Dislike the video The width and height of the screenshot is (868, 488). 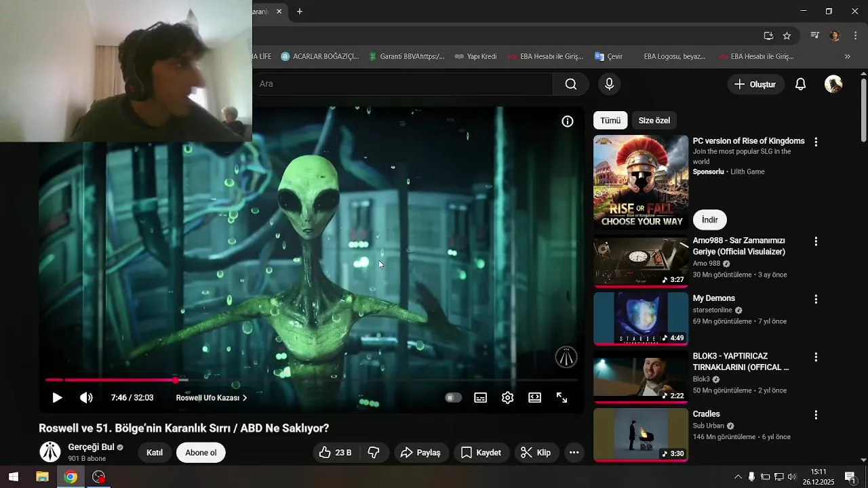[x=374, y=453]
